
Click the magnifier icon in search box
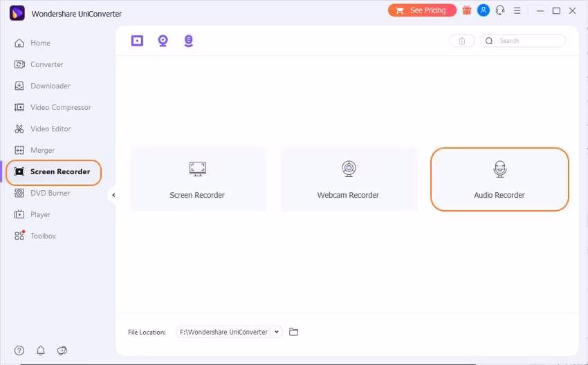pyautogui.click(x=489, y=41)
